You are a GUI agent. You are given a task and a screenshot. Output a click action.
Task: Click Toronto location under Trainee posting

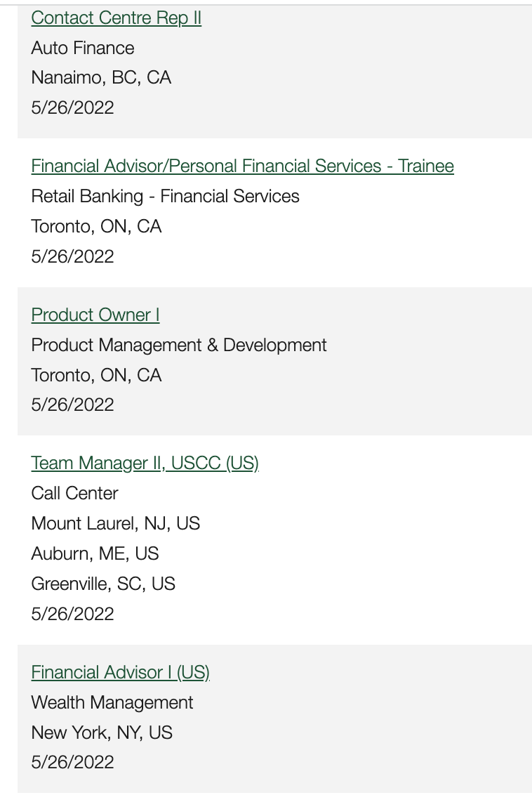(96, 226)
